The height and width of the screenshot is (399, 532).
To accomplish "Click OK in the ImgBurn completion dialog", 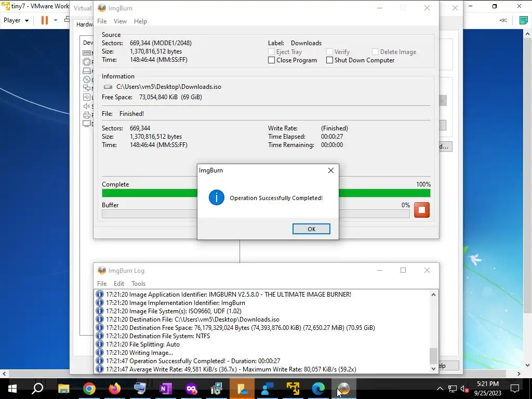I will point(311,229).
